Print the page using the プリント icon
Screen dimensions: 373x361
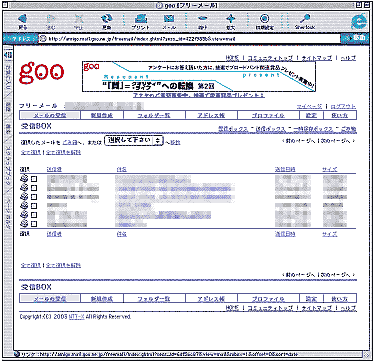click(x=140, y=21)
